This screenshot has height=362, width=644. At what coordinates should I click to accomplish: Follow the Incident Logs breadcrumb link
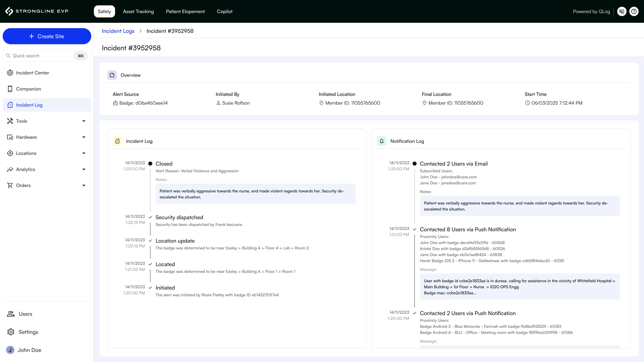(x=118, y=31)
